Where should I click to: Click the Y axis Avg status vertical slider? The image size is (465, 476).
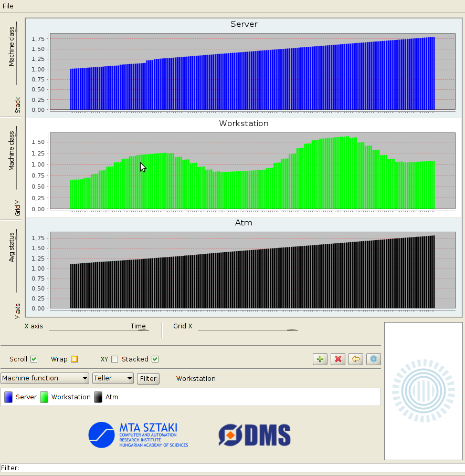pos(16,261)
